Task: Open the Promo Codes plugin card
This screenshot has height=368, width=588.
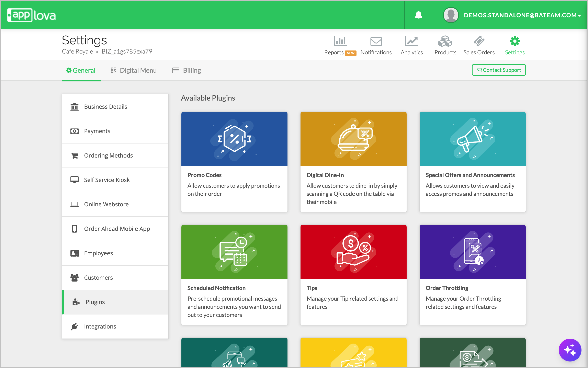Action: [234, 162]
